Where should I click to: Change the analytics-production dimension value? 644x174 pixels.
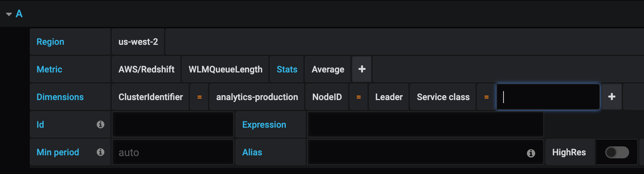click(x=257, y=97)
